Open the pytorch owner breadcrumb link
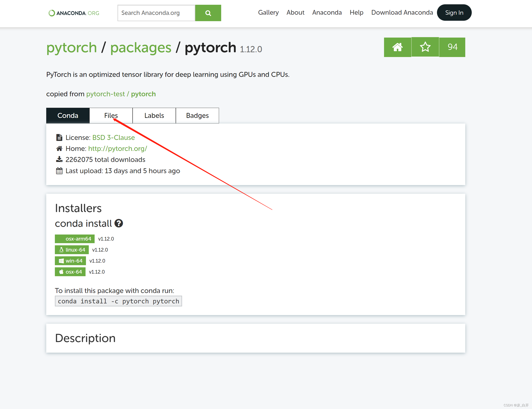Viewport: 532px width, 409px height. coord(71,48)
